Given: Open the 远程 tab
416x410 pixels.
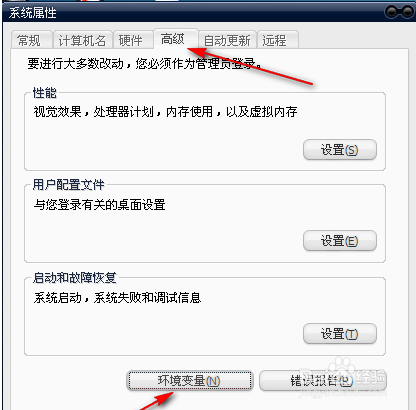Looking at the screenshot, I should [x=277, y=40].
